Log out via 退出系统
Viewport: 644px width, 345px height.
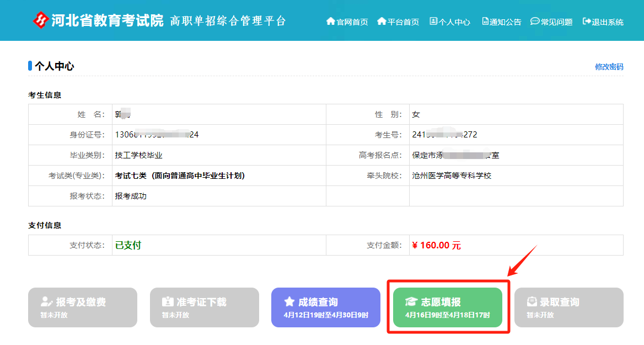point(608,22)
